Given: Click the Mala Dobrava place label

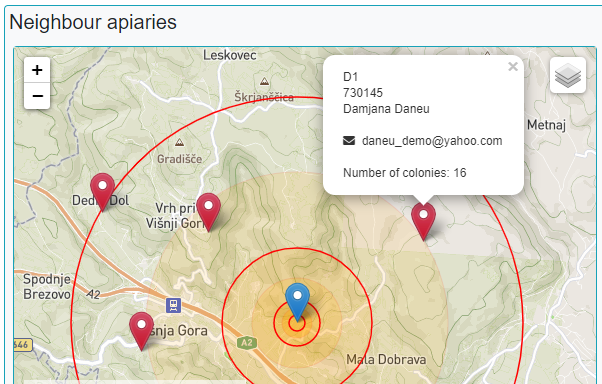Looking at the screenshot, I should tap(386, 359).
